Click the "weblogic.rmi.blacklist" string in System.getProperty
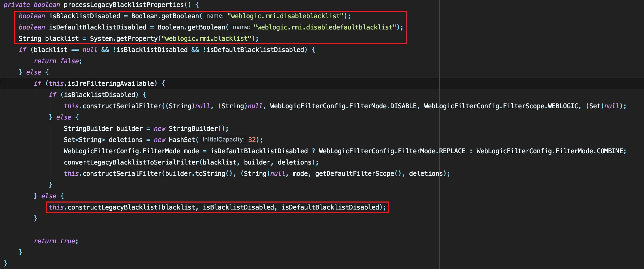 pos(206,39)
